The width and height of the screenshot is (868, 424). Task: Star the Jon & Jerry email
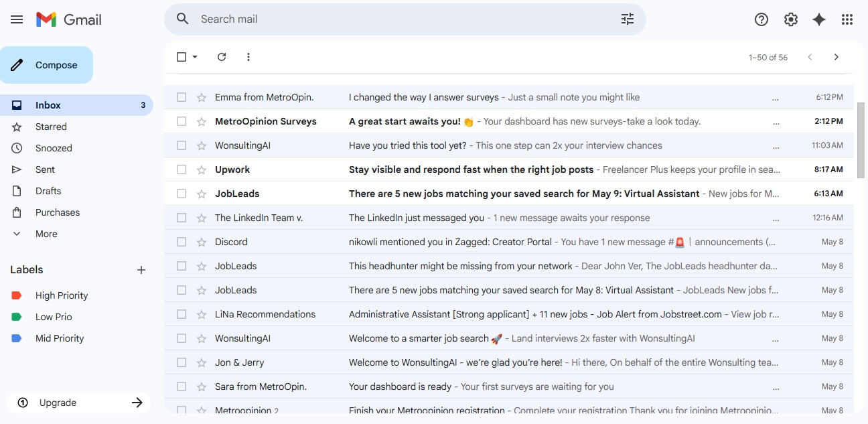tap(202, 362)
